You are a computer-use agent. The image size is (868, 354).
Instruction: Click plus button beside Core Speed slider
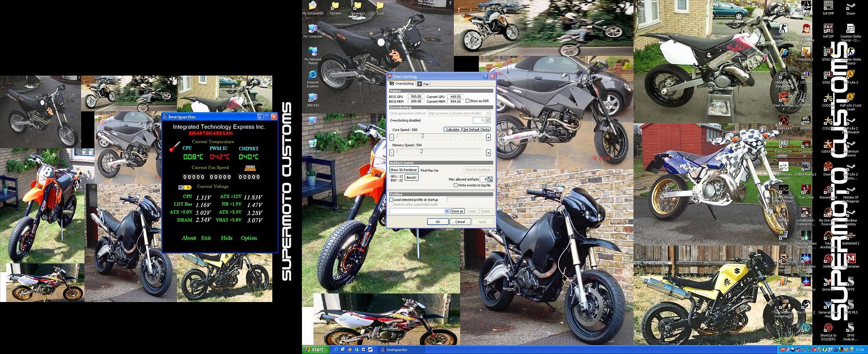tap(488, 137)
